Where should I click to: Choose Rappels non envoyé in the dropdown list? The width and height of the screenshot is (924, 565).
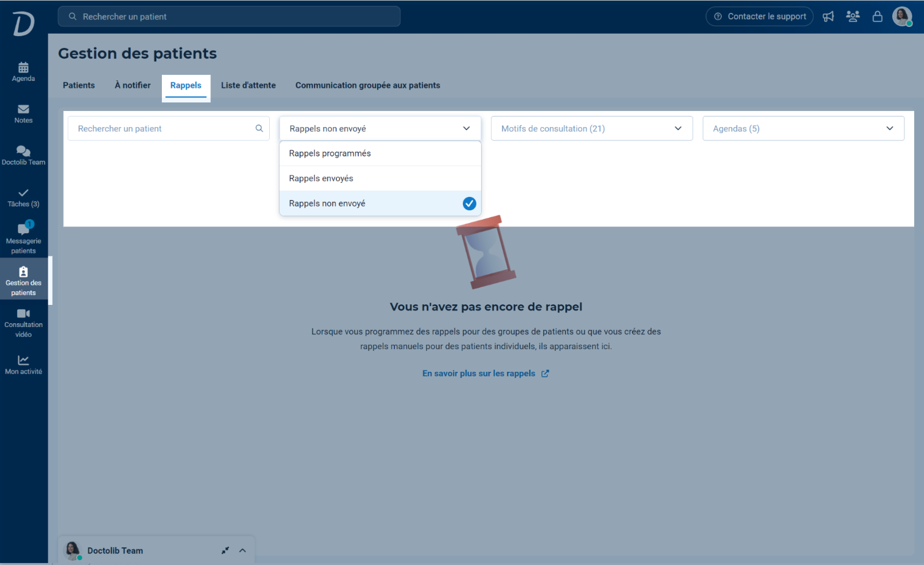pyautogui.click(x=380, y=203)
